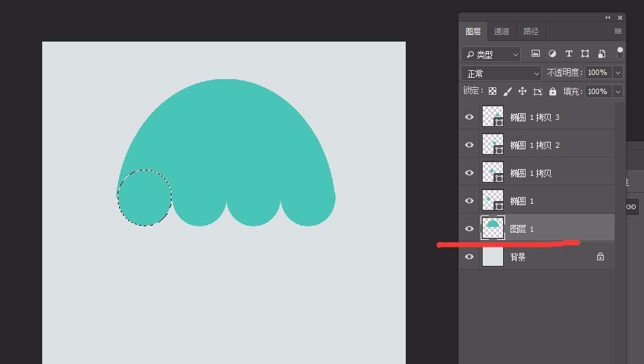Hide the 背景 layer eye icon
Viewport: 644px width, 364px height.
[469, 257]
